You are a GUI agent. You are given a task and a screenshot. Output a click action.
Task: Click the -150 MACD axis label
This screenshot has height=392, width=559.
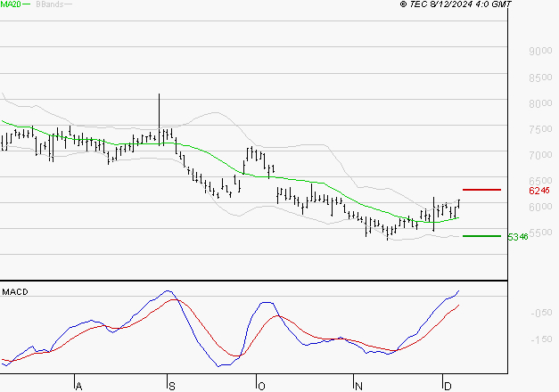pyautogui.click(x=541, y=339)
